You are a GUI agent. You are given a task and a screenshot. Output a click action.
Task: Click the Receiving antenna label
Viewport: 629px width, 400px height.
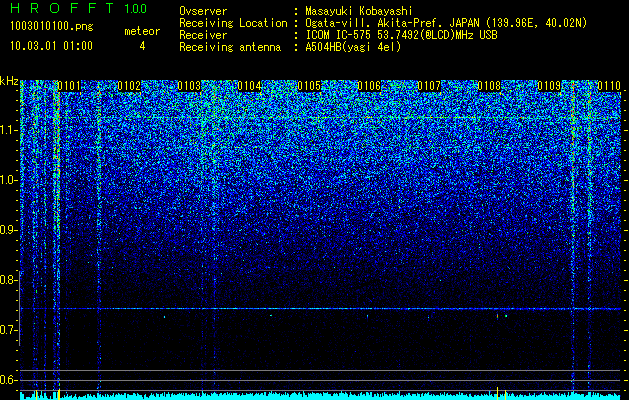[x=230, y=47]
